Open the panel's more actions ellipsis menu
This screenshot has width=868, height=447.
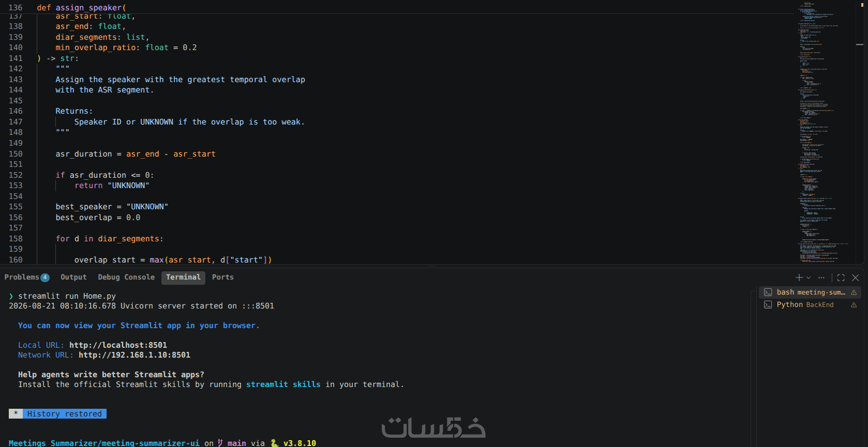[x=821, y=278]
